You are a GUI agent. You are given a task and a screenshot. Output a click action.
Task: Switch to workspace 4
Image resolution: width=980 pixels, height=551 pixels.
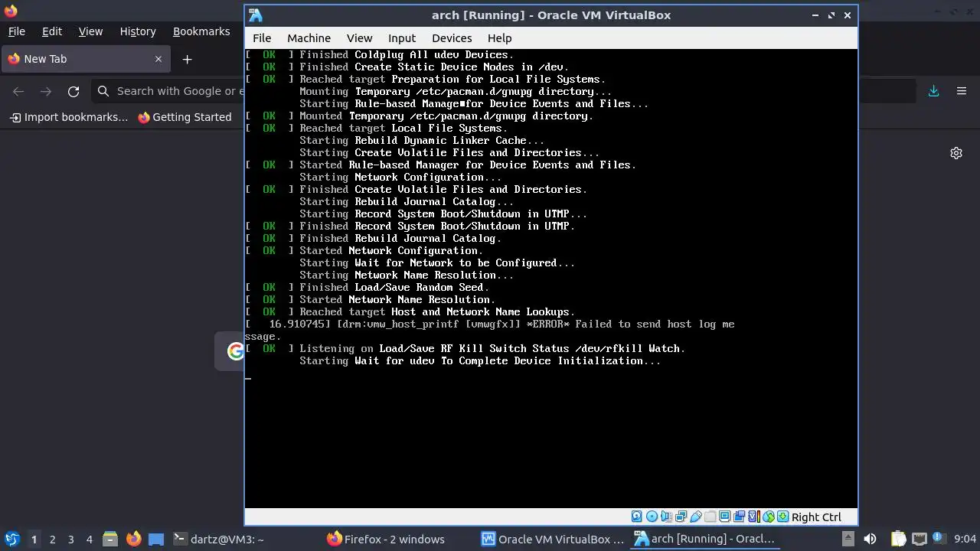[x=89, y=539]
